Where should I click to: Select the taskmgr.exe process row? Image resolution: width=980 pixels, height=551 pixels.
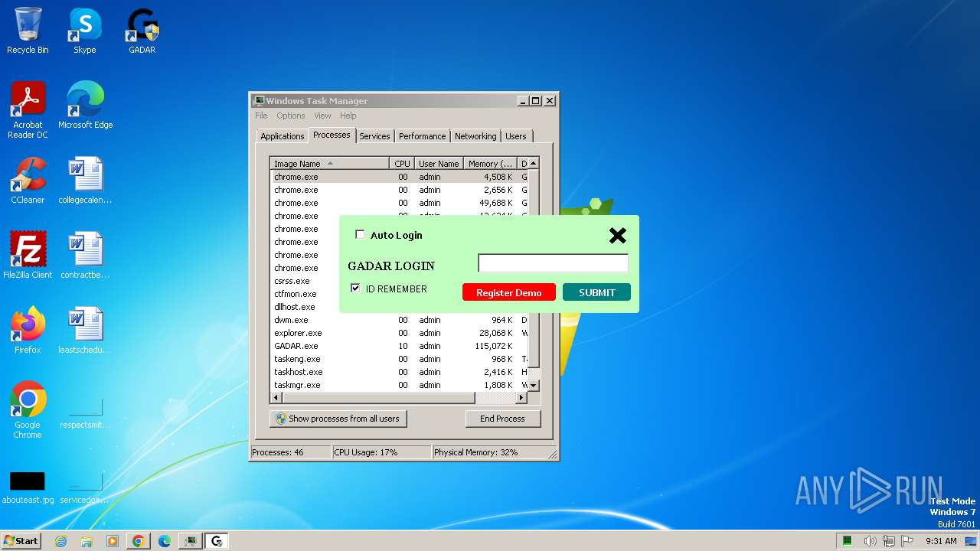pyautogui.click(x=400, y=385)
